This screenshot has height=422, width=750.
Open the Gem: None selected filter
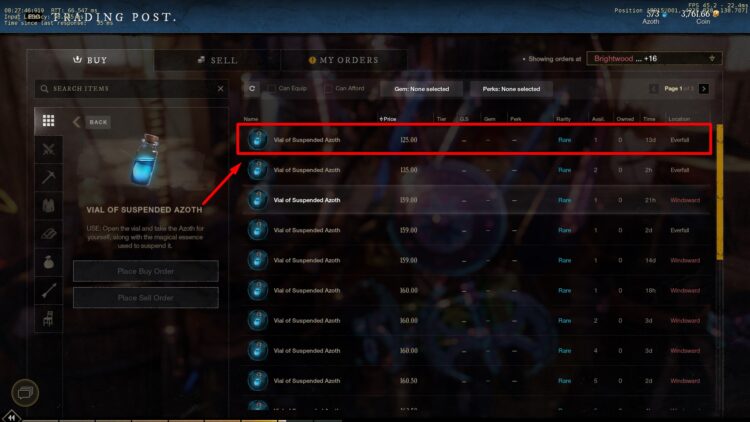tap(421, 89)
